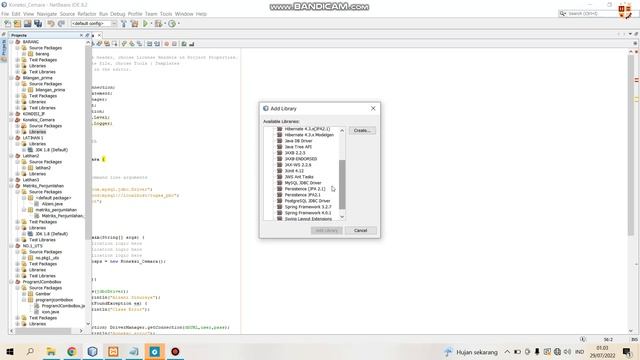Select Java Tree API library
The height and width of the screenshot is (360, 640).
pyautogui.click(x=298, y=147)
